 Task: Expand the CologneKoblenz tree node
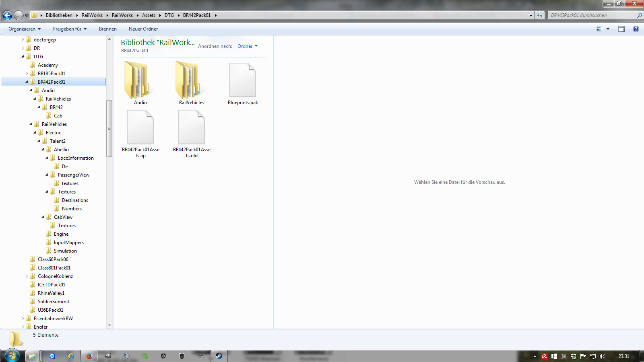pos(27,276)
